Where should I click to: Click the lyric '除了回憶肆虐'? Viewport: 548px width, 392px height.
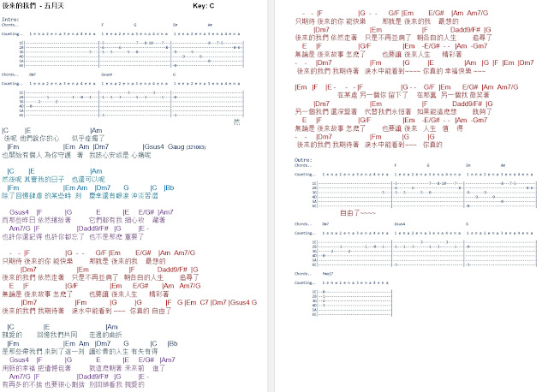click(x=21, y=196)
